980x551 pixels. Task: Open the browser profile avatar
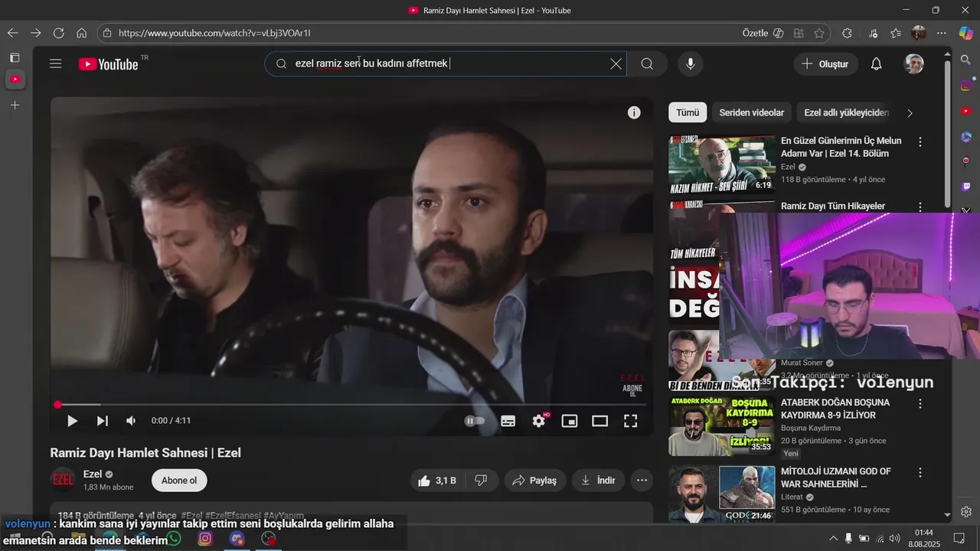pos(919,33)
